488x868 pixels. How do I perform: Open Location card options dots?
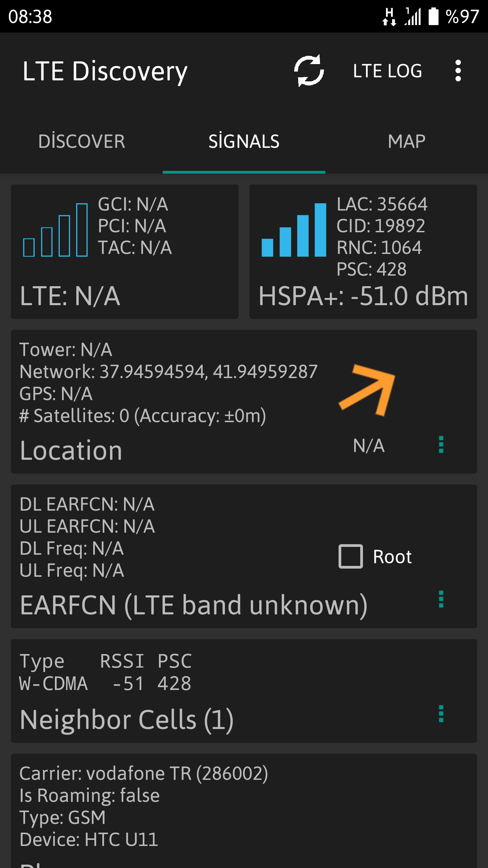[x=441, y=445]
